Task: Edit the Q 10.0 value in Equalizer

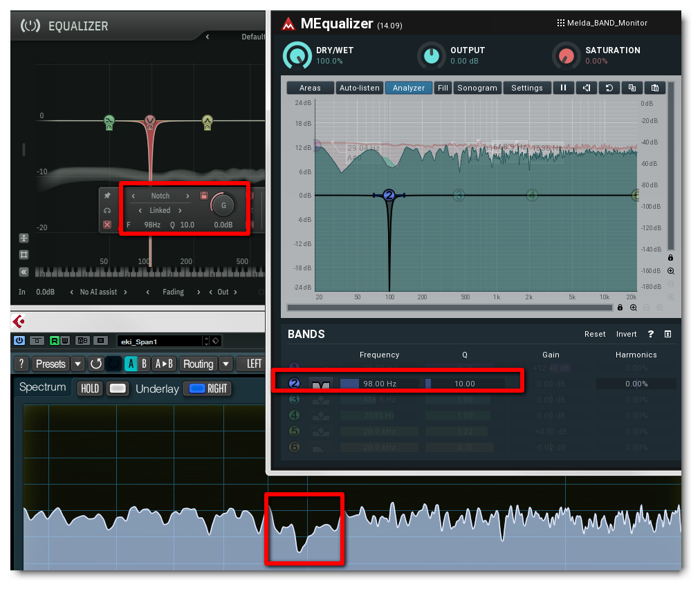Action: (187, 225)
